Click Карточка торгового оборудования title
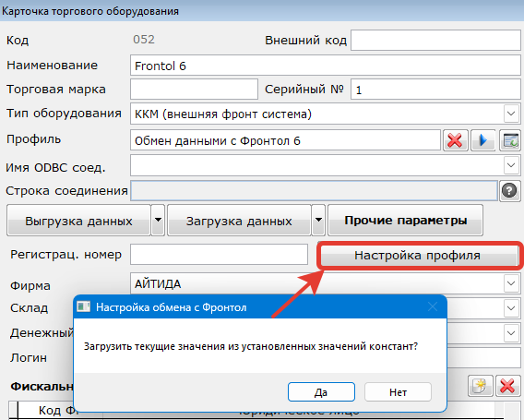Image resolution: width=524 pixels, height=420 pixels. pyautogui.click(x=90, y=11)
